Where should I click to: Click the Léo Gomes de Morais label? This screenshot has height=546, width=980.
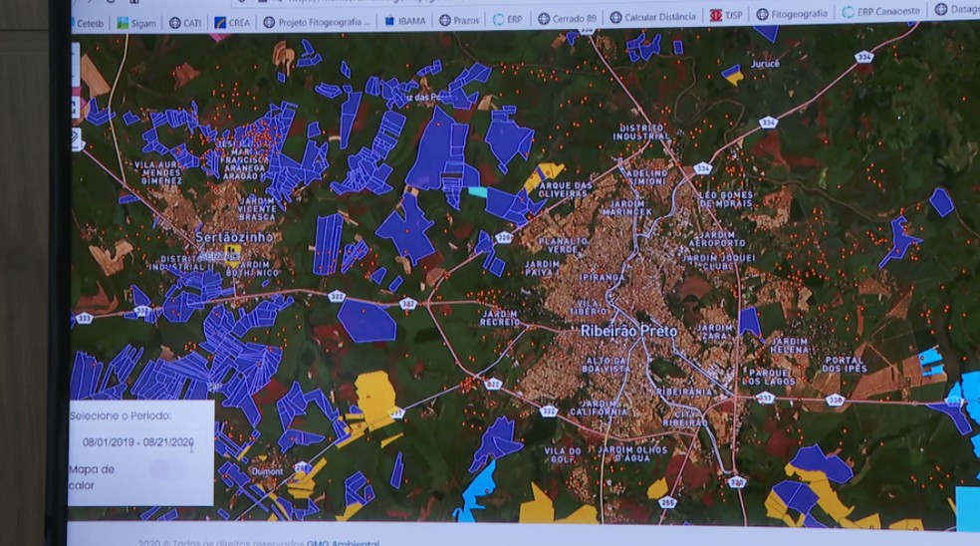click(x=726, y=199)
